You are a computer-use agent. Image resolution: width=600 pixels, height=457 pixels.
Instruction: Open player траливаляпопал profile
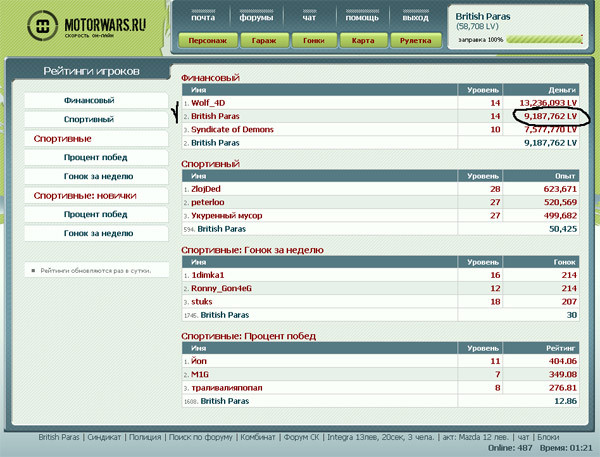coord(227,388)
